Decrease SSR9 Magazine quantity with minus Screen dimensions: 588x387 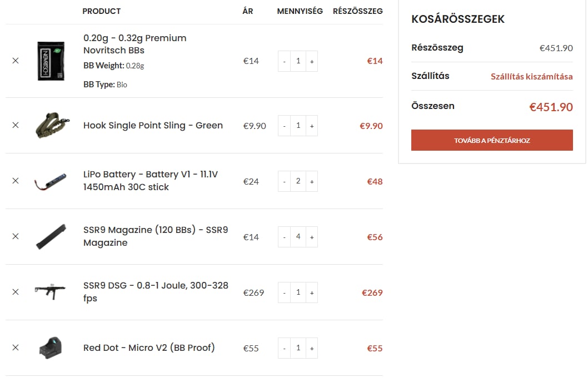coord(284,237)
